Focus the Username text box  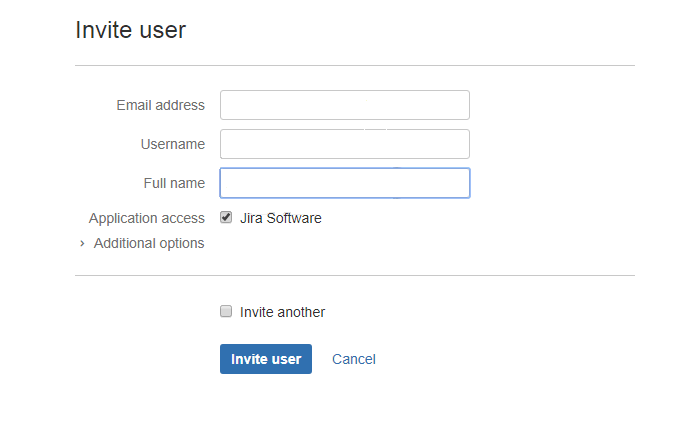[344, 144]
